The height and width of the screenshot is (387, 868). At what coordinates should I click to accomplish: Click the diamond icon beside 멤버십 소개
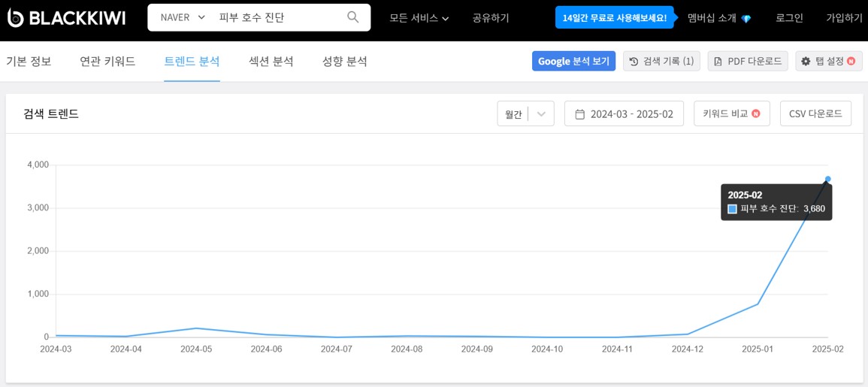pyautogui.click(x=746, y=18)
